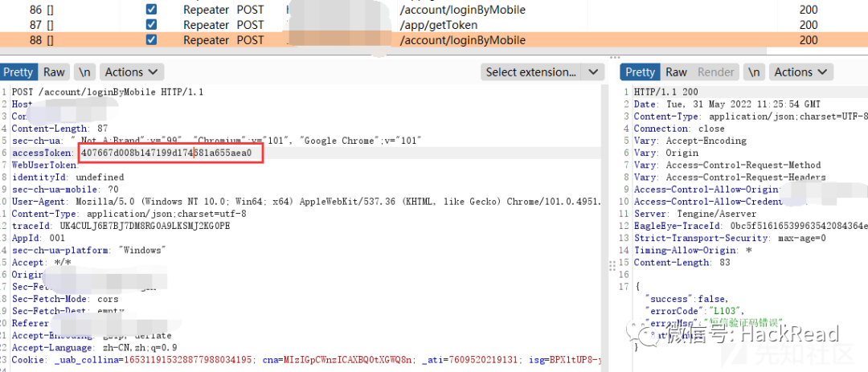The width and height of the screenshot is (868, 372).
Task: Click the status 200 cell in row 87
Action: pos(809,25)
